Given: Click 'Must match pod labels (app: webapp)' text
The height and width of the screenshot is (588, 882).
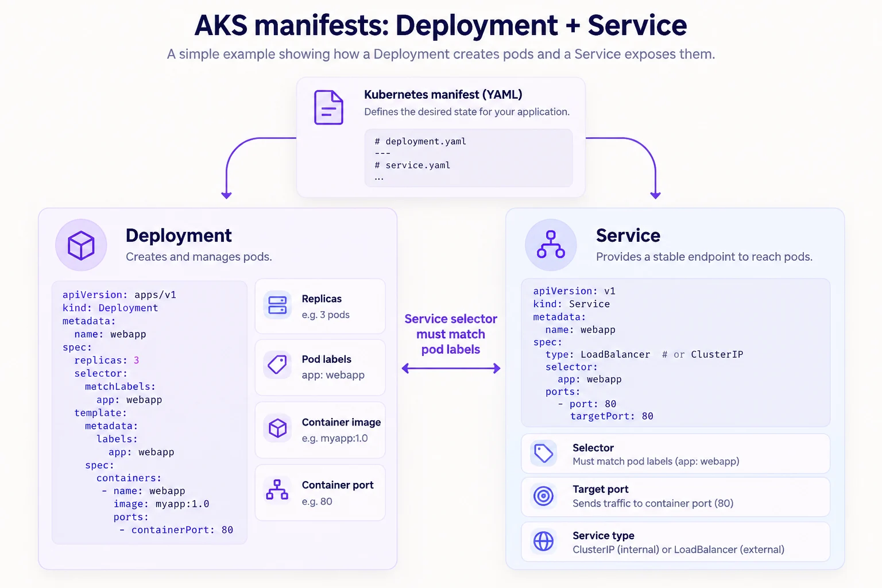Looking at the screenshot, I should point(656,461).
